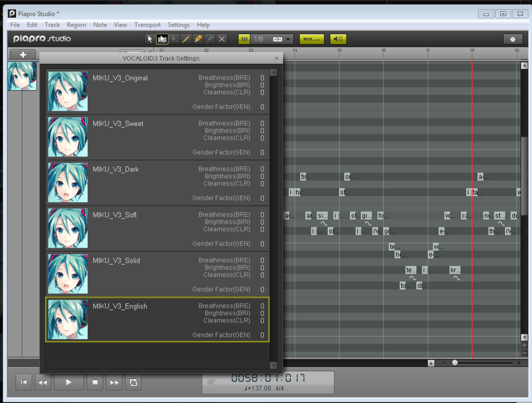Image resolution: width=532 pixels, height=403 pixels.
Task: Start playback with the play button
Action: coord(69,382)
